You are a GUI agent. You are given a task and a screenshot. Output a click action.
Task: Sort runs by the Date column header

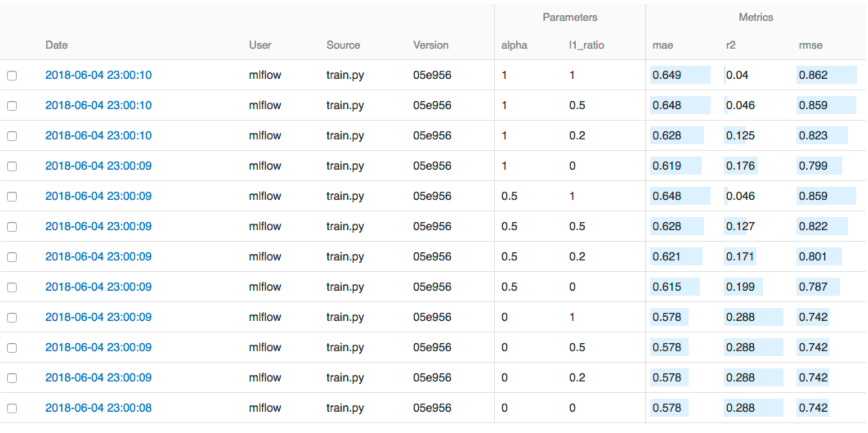point(56,45)
